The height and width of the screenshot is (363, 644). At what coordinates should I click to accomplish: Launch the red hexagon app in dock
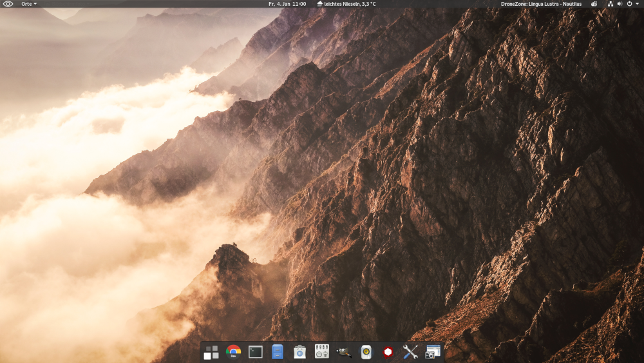tap(388, 352)
